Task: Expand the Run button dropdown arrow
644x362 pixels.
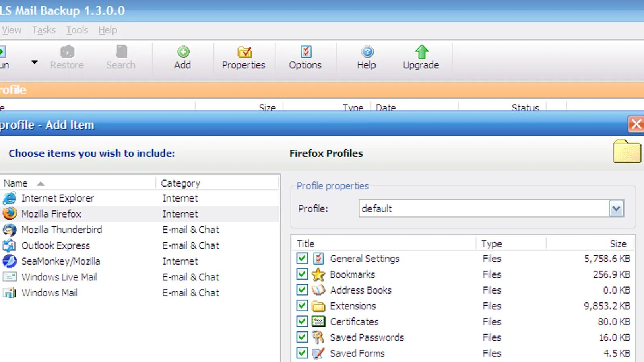Action: (x=35, y=62)
